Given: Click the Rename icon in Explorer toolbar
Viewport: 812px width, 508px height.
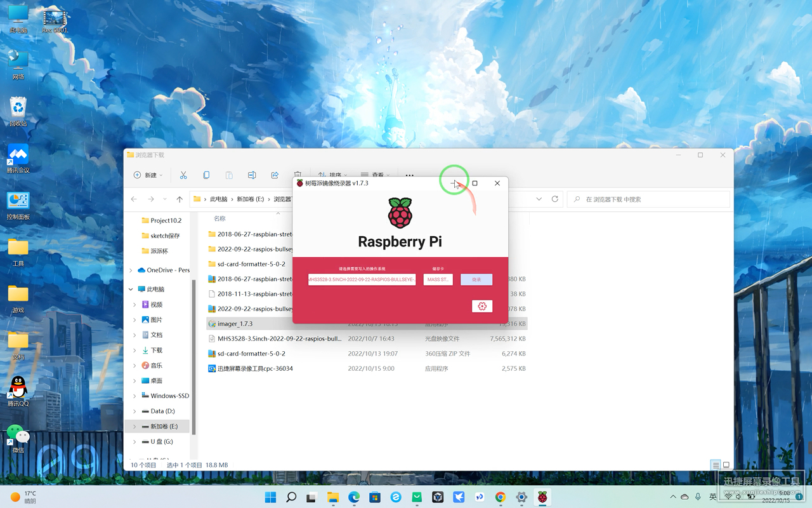Looking at the screenshot, I should tap(252, 175).
